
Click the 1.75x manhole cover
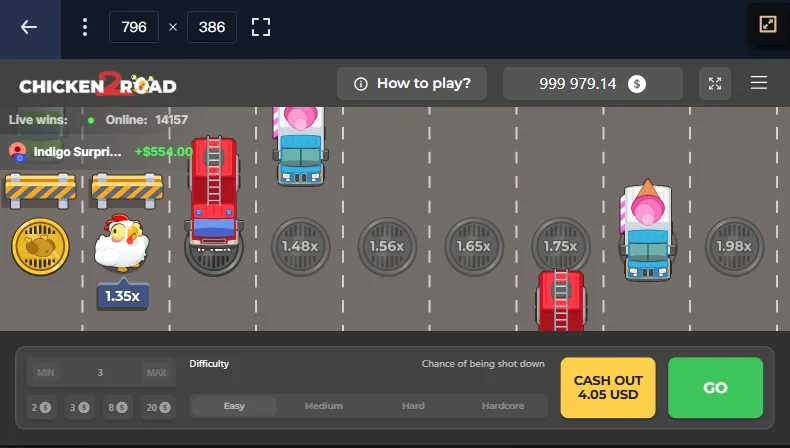[560, 246]
